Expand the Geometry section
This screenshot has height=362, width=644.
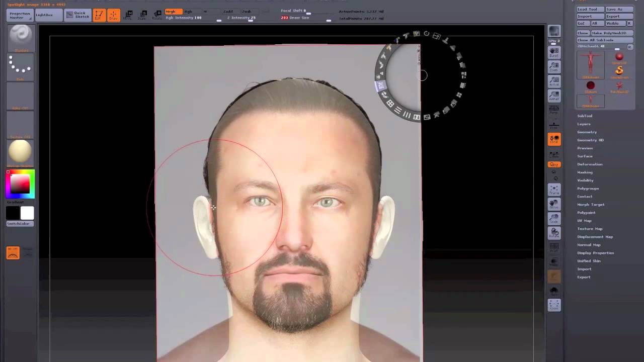click(x=587, y=132)
